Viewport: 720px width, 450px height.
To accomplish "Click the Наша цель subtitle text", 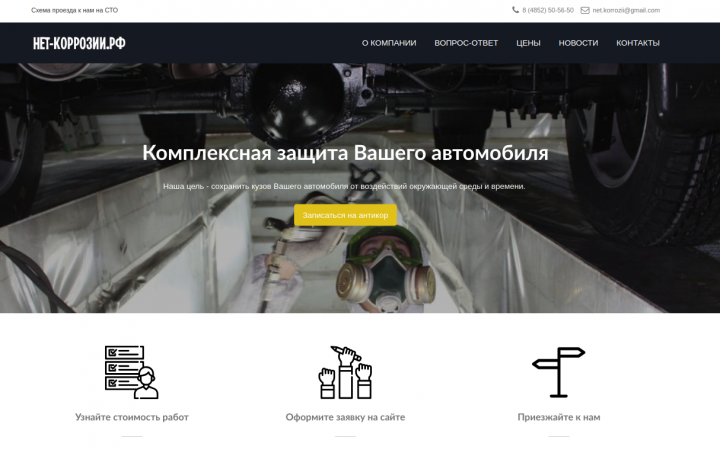I will tap(344, 186).
